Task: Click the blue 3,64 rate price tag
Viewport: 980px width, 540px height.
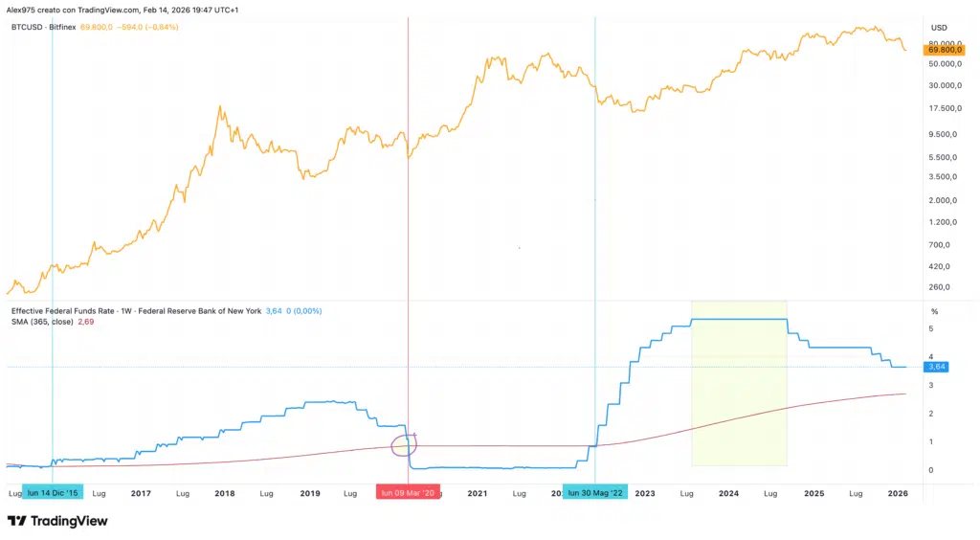Action: [x=936, y=367]
